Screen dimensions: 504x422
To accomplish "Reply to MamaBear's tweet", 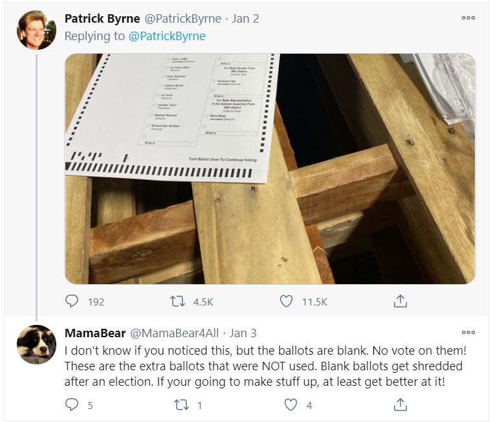I will (72, 405).
